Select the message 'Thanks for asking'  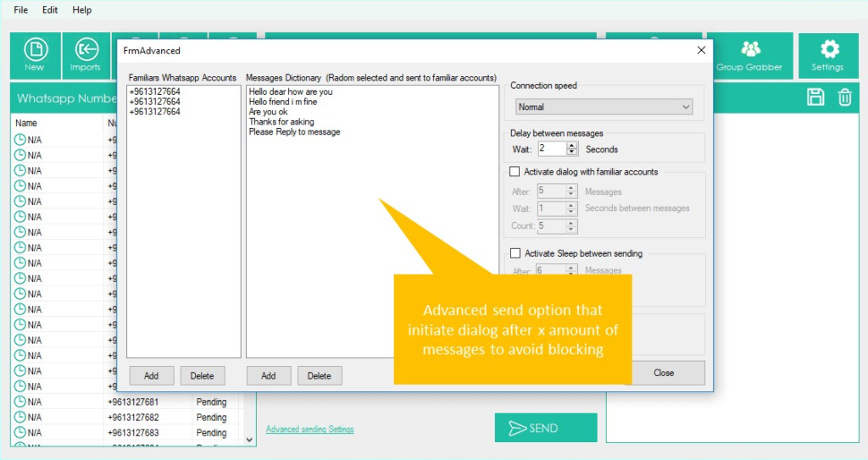[281, 122]
